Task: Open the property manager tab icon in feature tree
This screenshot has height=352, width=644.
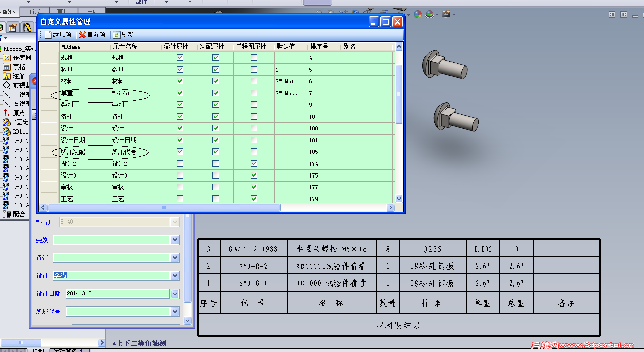Action: pos(13,27)
